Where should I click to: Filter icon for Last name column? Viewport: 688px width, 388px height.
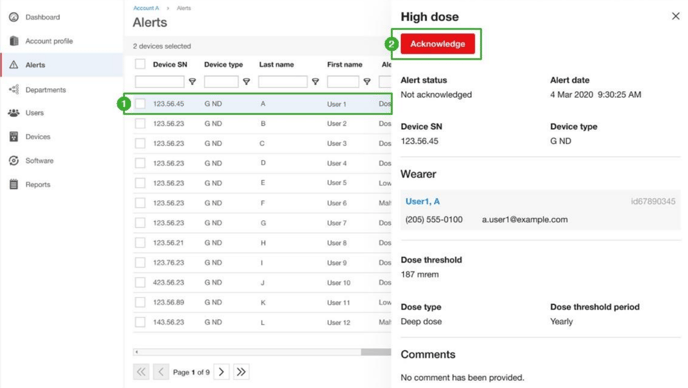point(315,82)
